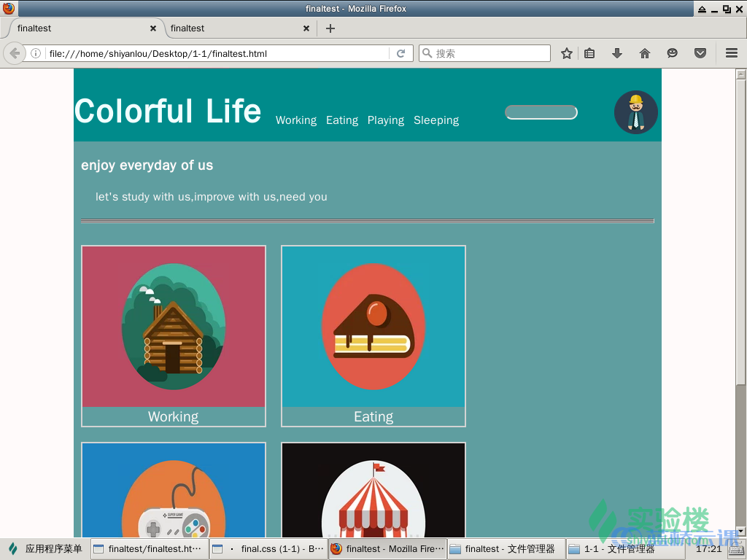Click the site info icon in URL bar
Viewport: 747px width, 560px height.
point(35,53)
